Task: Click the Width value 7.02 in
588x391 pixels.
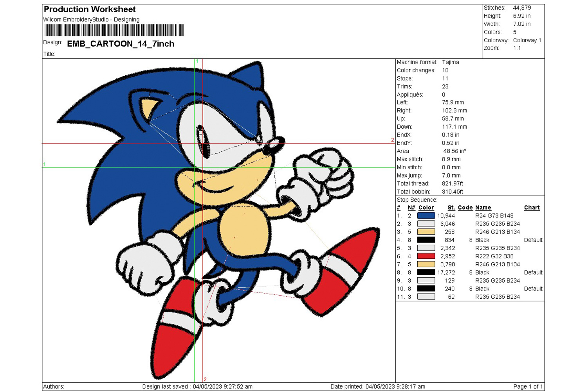Action: point(522,24)
